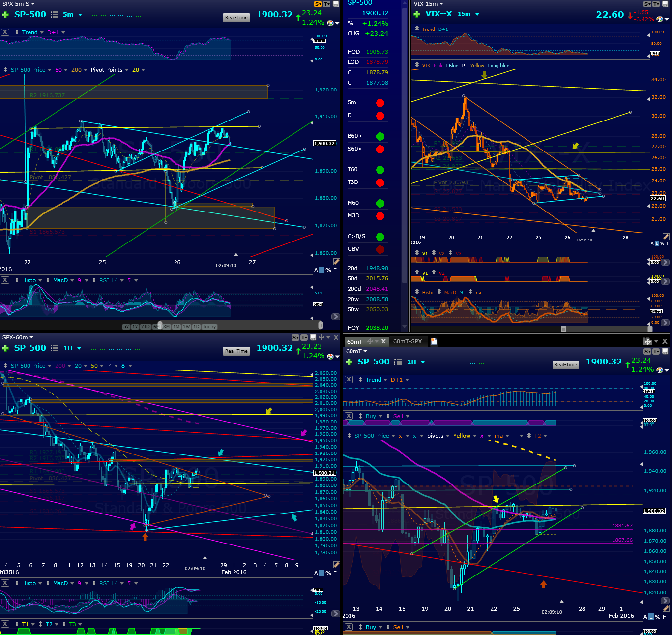Open the T tools menu in the SPX 5m panel
The image size is (672, 635).
point(327,4)
